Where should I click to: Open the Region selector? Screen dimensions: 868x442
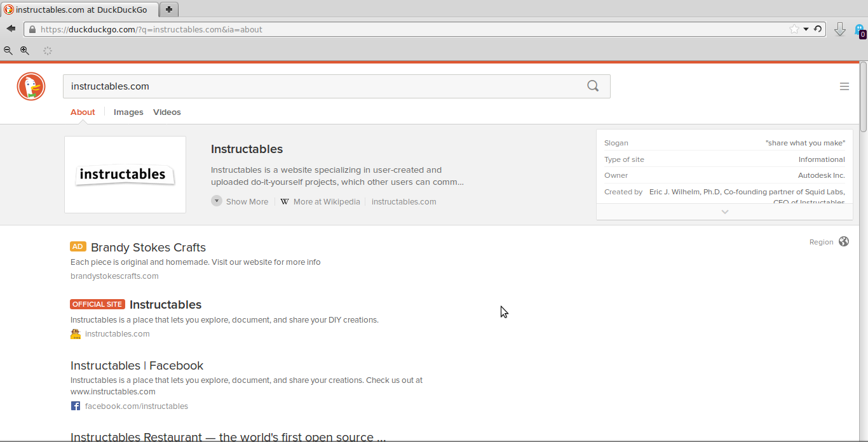click(829, 241)
